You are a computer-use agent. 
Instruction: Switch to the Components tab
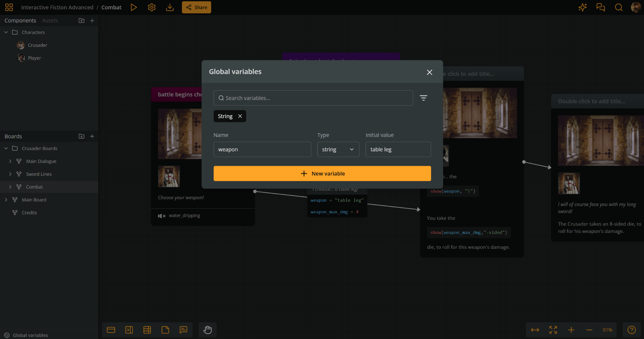click(x=20, y=20)
